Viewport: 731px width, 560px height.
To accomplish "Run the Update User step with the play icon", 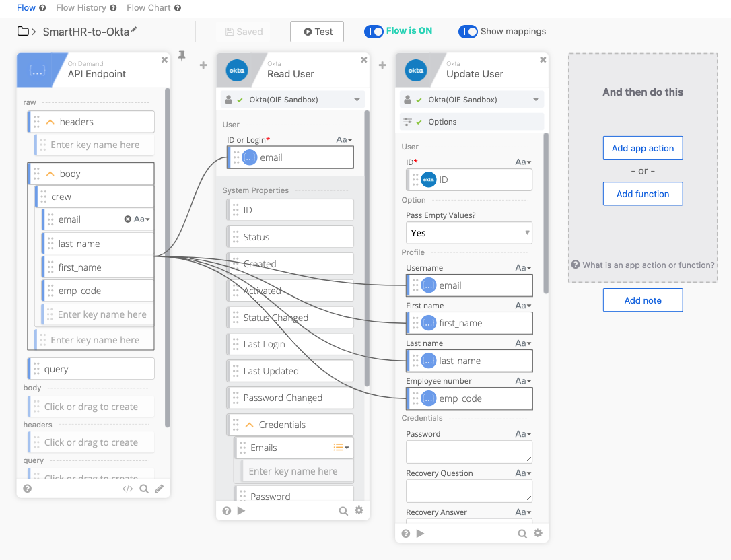I will coord(419,533).
